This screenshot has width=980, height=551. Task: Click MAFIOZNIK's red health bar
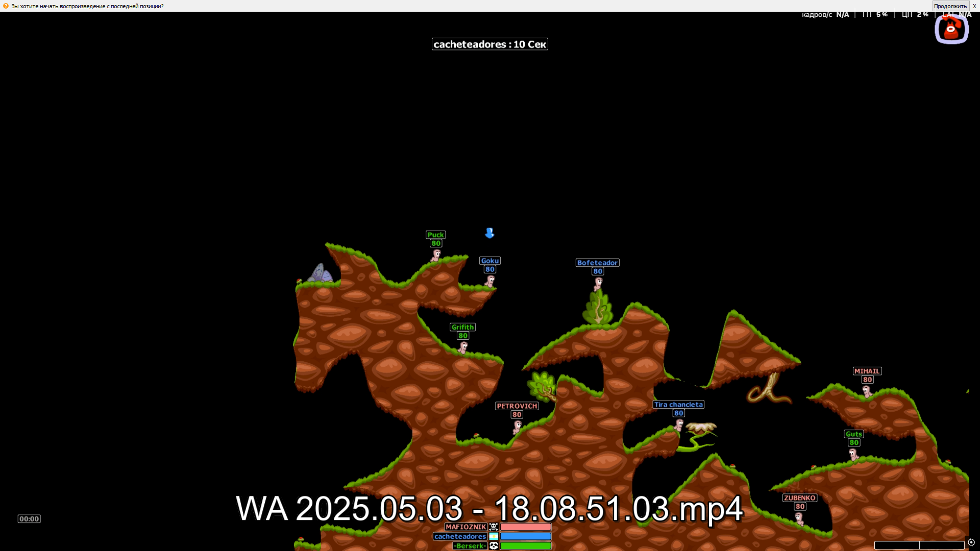point(525,527)
